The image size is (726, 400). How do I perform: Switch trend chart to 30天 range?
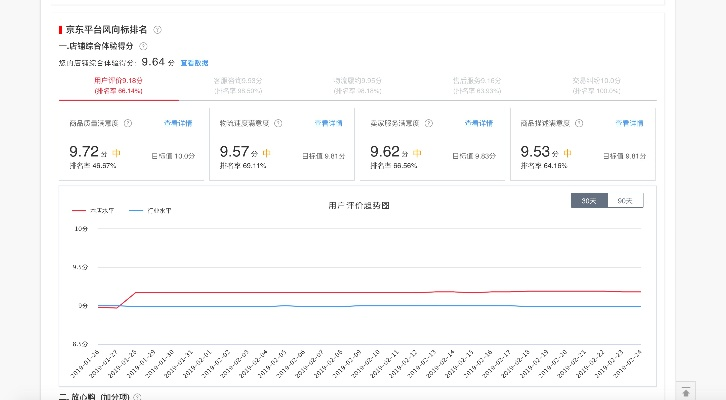pyautogui.click(x=589, y=201)
